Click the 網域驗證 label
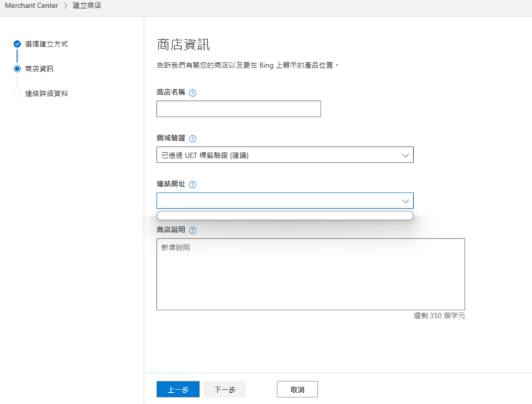Image resolution: width=532 pixels, height=404 pixels. [170, 138]
